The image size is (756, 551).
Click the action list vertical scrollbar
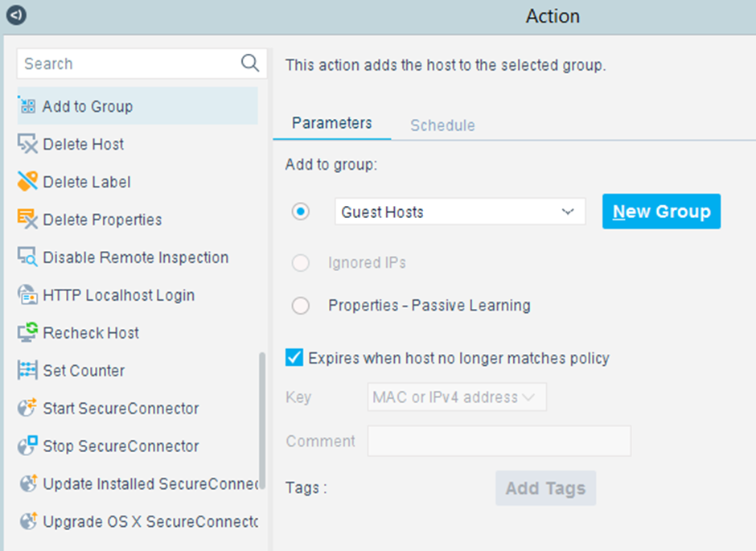(x=262, y=421)
